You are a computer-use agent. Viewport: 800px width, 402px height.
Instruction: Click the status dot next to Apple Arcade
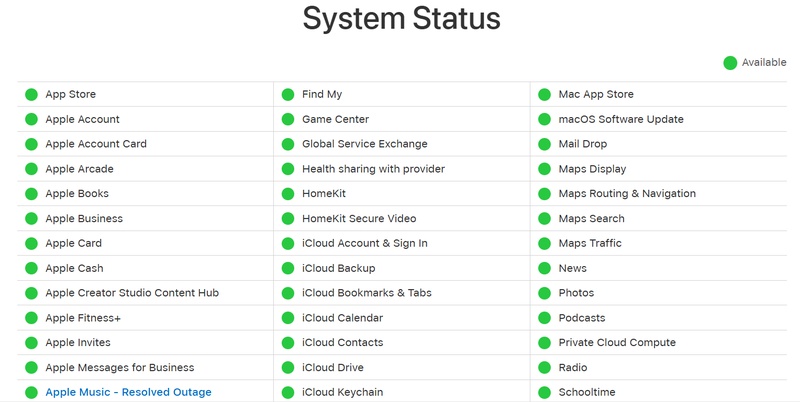[32, 169]
